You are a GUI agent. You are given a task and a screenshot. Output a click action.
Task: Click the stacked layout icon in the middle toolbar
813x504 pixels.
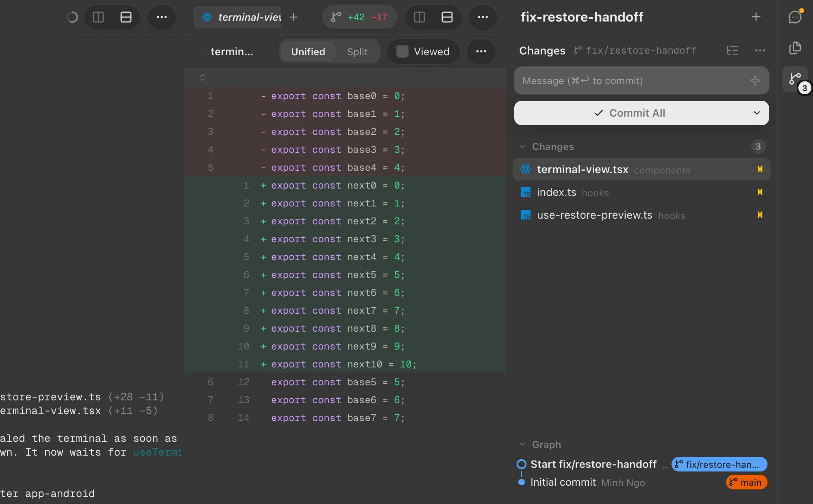coord(447,17)
